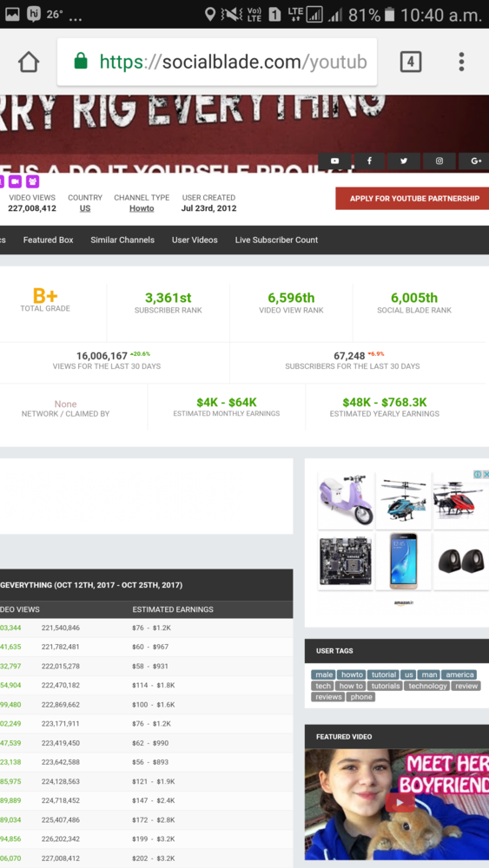Select the 'man' user tag
This screenshot has width=489, height=868.
429,674
